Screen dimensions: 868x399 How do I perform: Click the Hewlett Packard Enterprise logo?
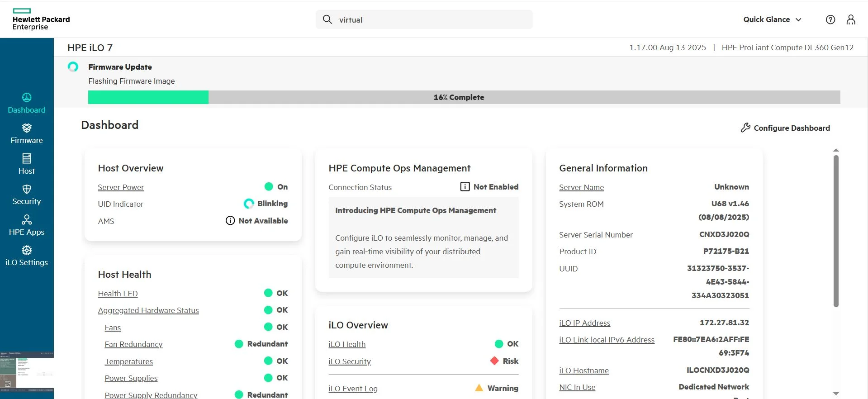point(41,19)
